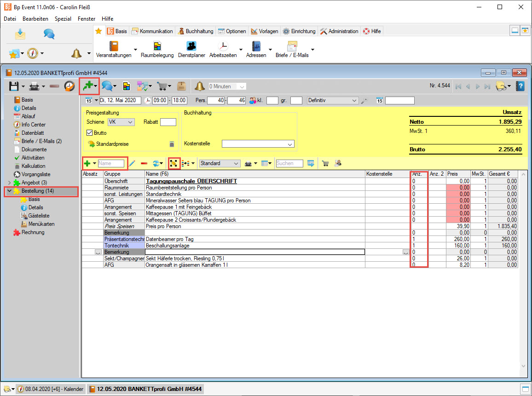Toggle the Brutto checkbox

90,133
